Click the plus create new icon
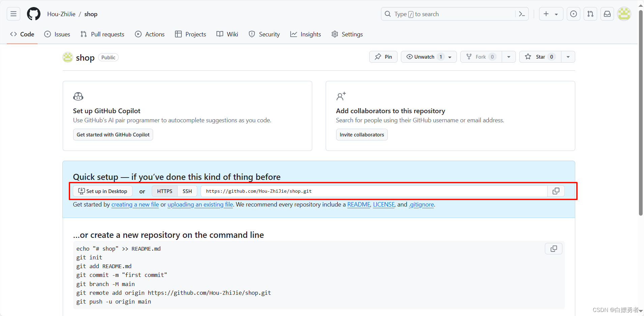This screenshot has height=316, width=644. pos(546,14)
